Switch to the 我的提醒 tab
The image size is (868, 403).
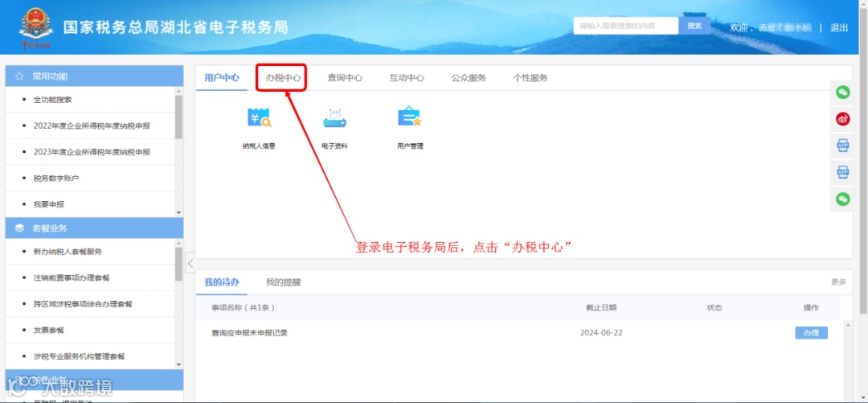pyautogui.click(x=284, y=282)
